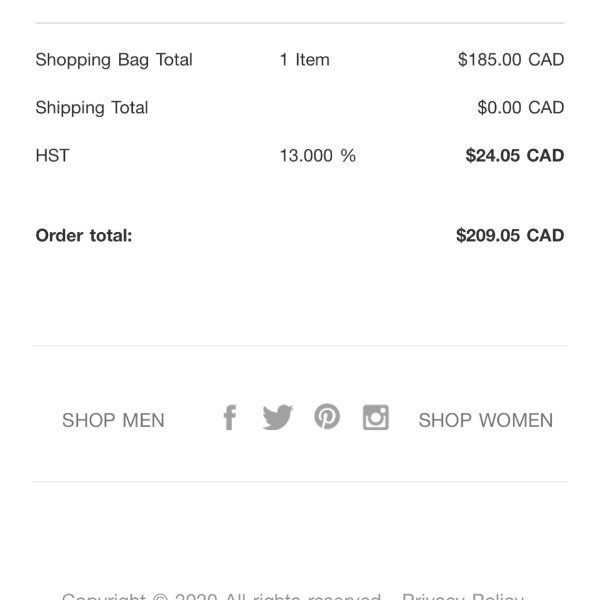
Task: Click the 1 Item quantity text
Action: [x=304, y=60]
